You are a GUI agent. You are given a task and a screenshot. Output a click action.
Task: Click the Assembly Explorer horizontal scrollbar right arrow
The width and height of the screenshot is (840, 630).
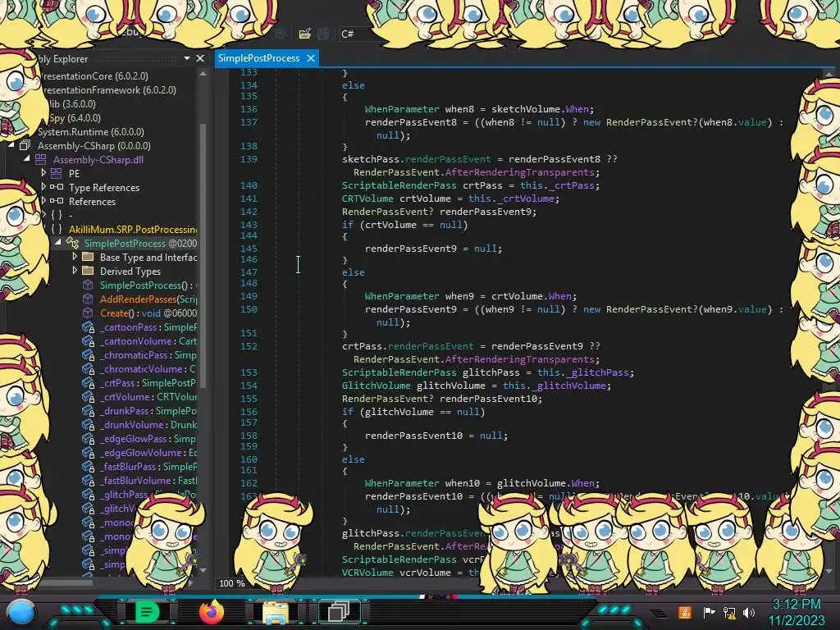click(x=191, y=582)
